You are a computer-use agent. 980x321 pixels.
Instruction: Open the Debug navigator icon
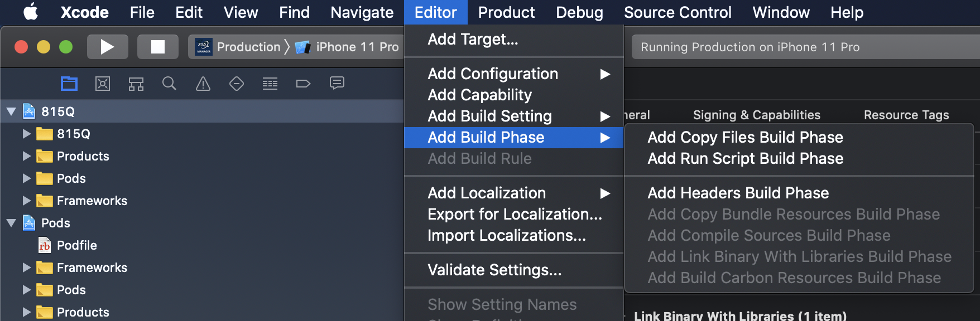(x=270, y=84)
